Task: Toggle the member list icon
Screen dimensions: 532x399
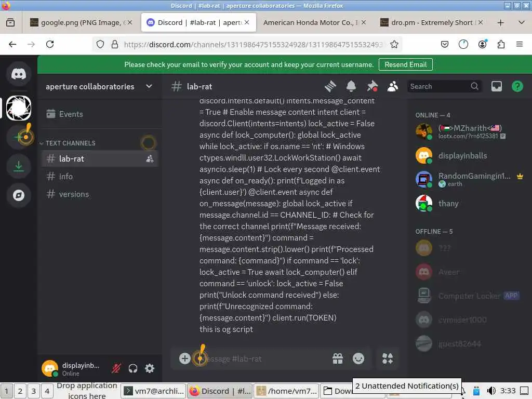Action: 393,87
